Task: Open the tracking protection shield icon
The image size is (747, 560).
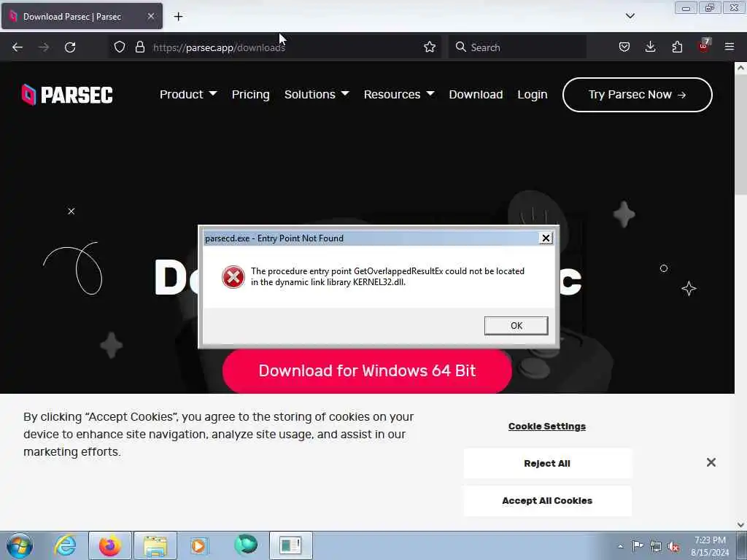Action: pyautogui.click(x=120, y=47)
